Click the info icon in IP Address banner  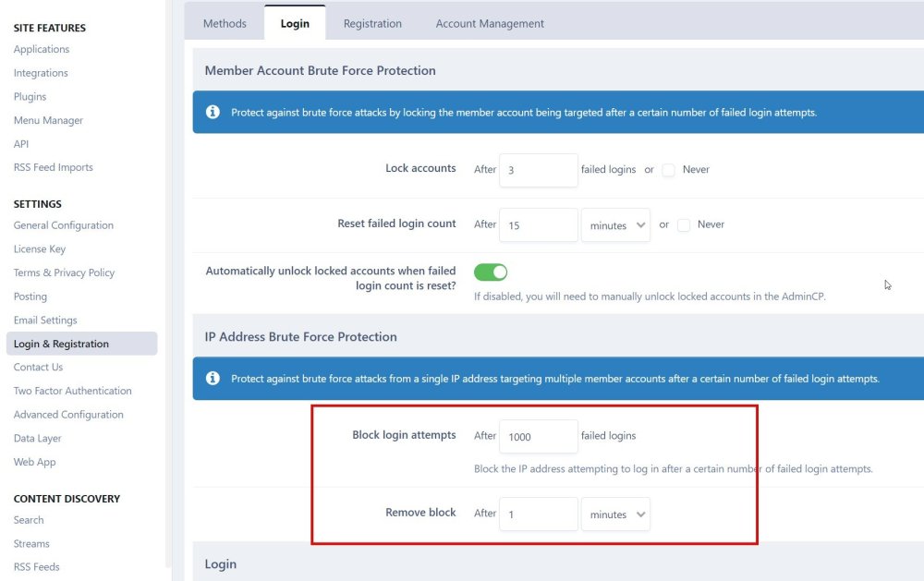[213, 379]
